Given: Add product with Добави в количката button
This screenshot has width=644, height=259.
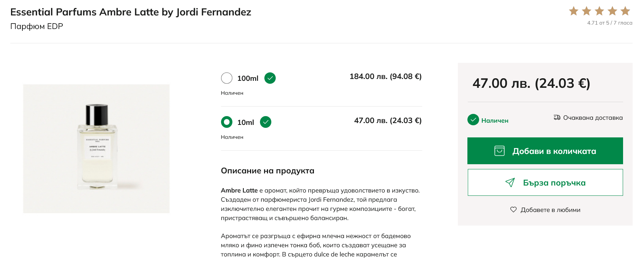Looking at the screenshot, I should [x=545, y=151].
